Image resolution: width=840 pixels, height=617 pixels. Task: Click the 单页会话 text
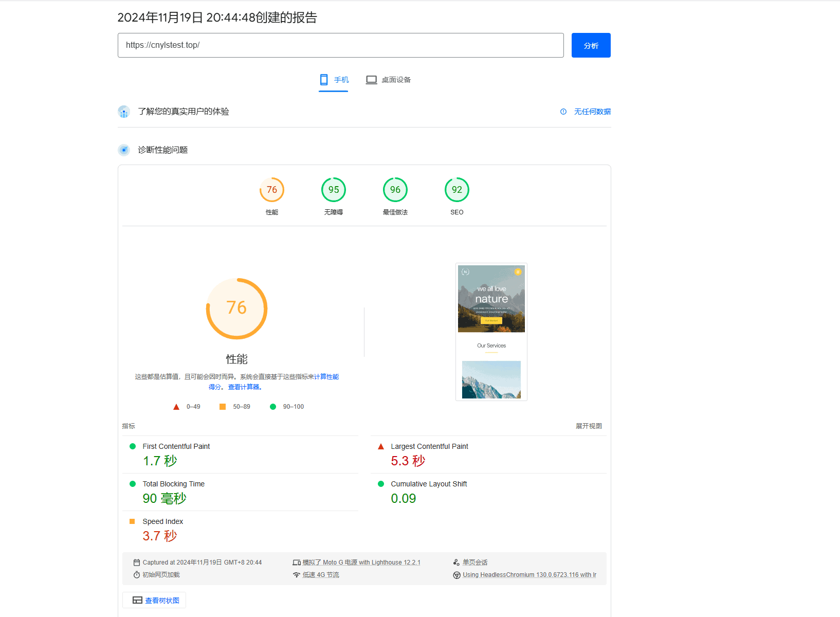(475, 562)
